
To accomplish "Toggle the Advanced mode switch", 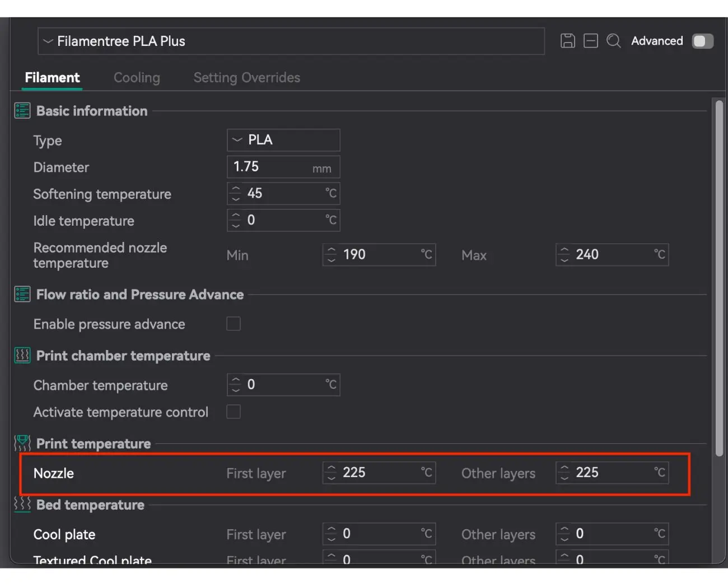I will click(x=702, y=41).
